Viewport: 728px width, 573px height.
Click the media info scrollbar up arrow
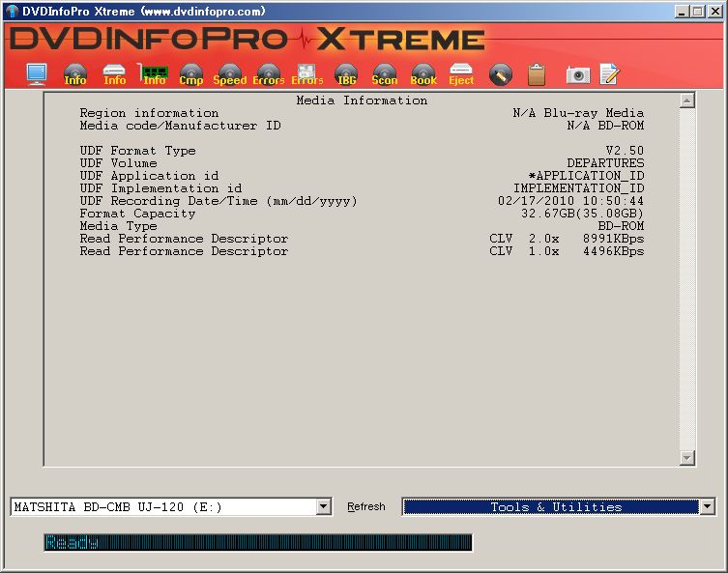[x=686, y=100]
